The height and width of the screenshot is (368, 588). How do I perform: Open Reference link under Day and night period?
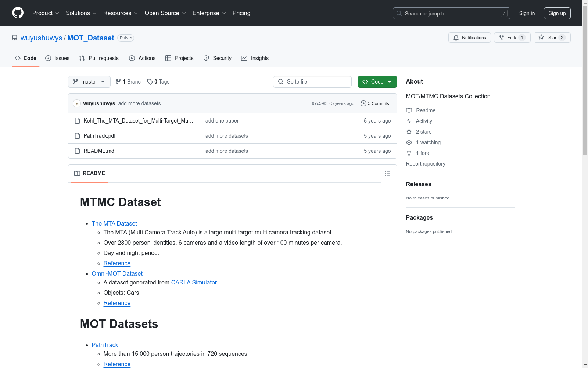tap(117, 263)
